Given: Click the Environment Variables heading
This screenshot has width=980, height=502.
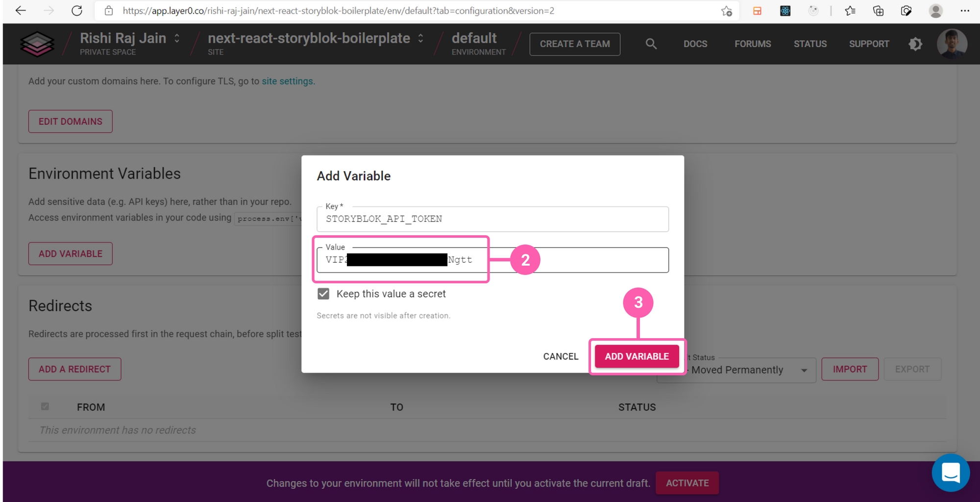Looking at the screenshot, I should tap(104, 174).
